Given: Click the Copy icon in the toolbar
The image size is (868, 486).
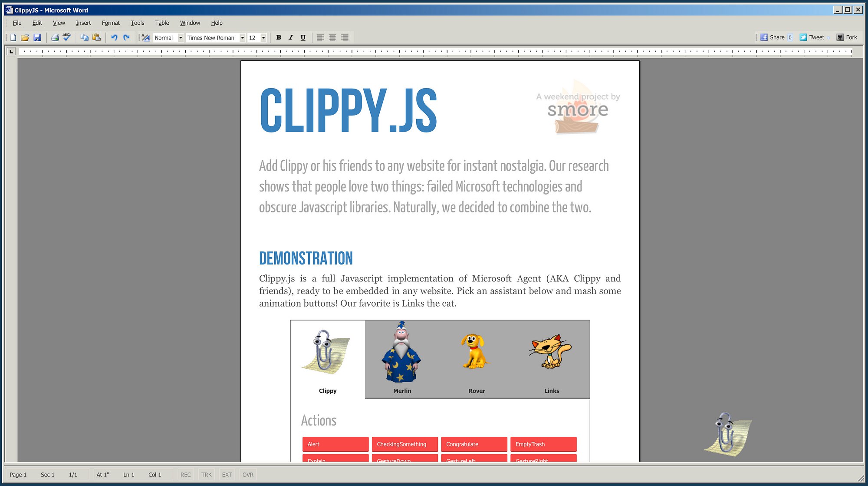Looking at the screenshot, I should [x=85, y=38].
